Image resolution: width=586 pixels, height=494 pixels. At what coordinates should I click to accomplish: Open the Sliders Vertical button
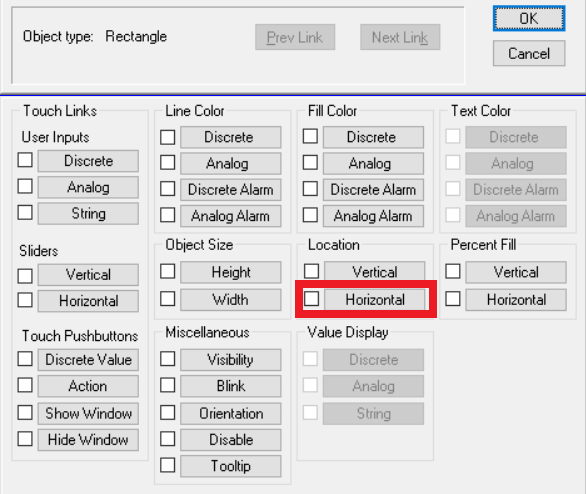(88, 275)
